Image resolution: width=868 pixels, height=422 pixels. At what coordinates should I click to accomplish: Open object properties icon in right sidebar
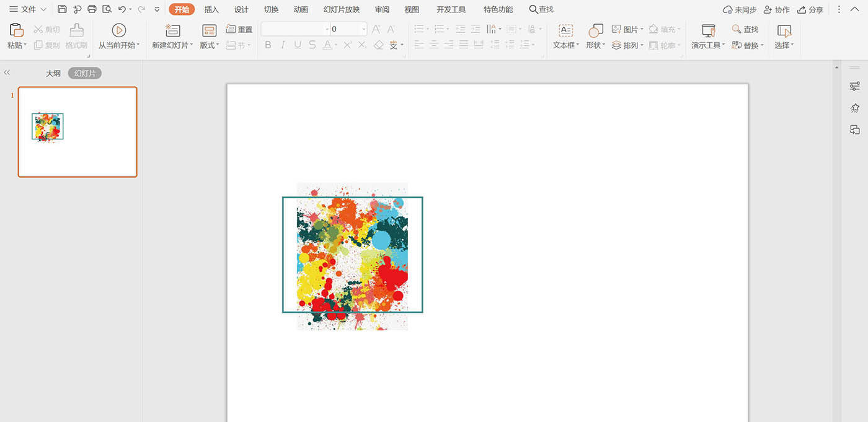coord(855,86)
